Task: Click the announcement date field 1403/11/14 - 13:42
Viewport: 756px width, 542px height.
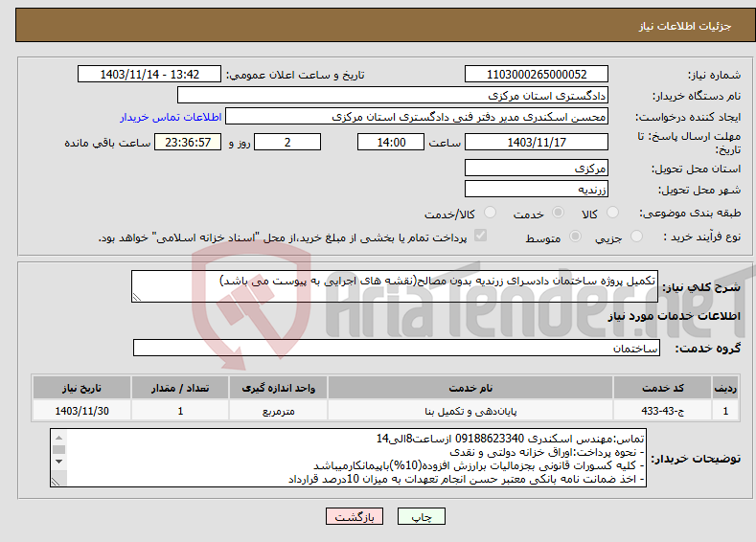Action: tap(149, 74)
